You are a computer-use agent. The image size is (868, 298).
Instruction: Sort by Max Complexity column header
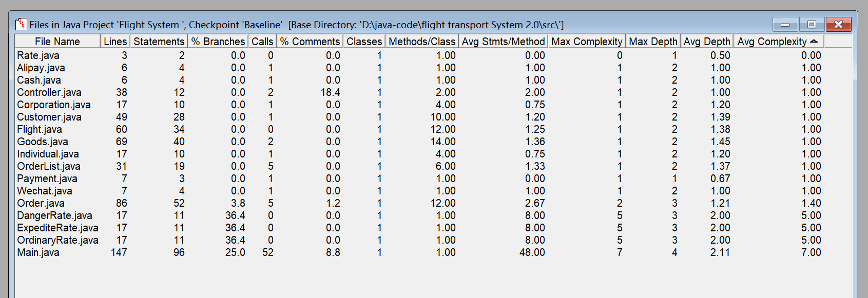point(587,42)
